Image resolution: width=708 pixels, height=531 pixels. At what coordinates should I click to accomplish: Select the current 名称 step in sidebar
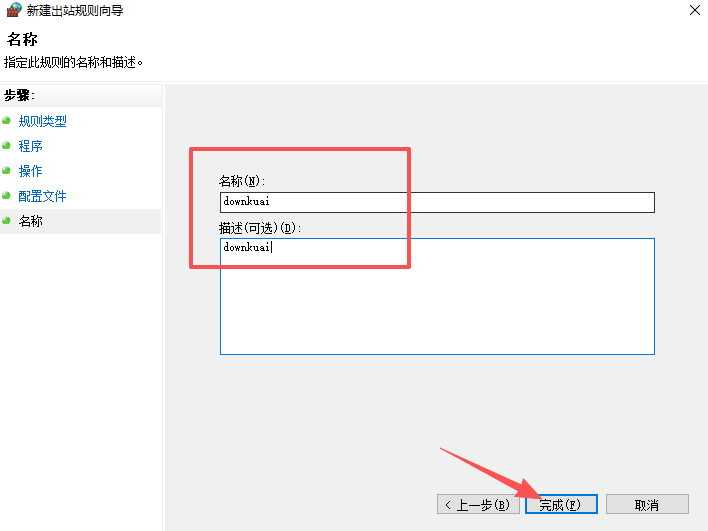point(31,221)
